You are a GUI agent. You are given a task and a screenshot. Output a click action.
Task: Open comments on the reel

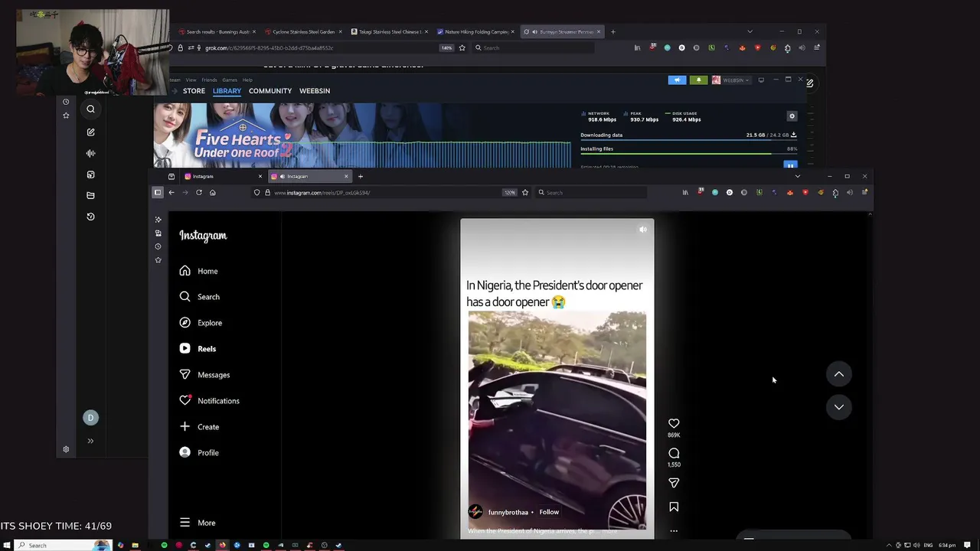[674, 453]
